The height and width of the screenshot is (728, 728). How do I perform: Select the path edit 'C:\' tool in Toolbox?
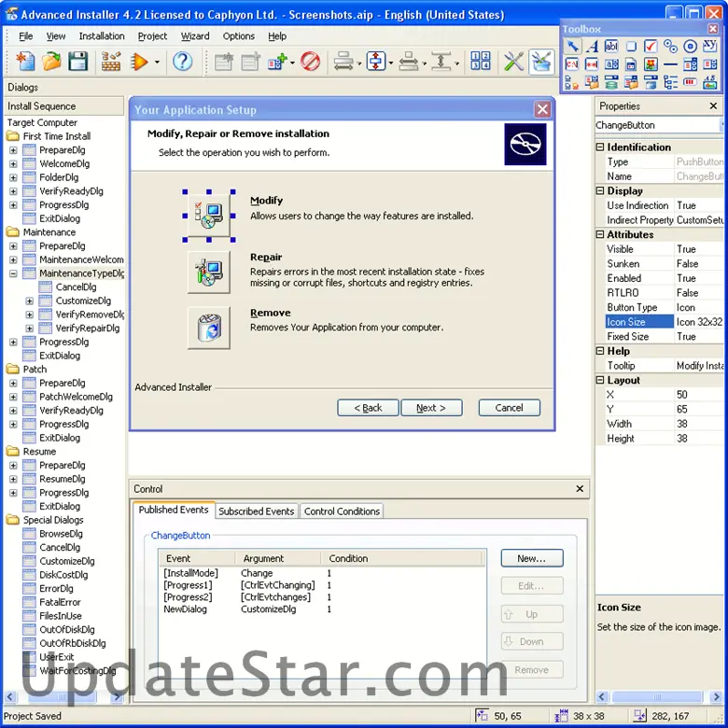click(x=572, y=64)
